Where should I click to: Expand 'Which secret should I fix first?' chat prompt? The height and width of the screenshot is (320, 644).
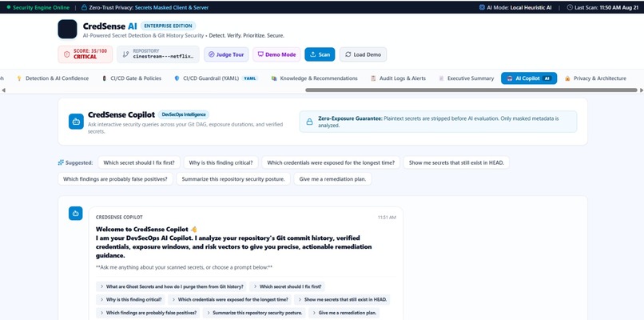point(287,286)
